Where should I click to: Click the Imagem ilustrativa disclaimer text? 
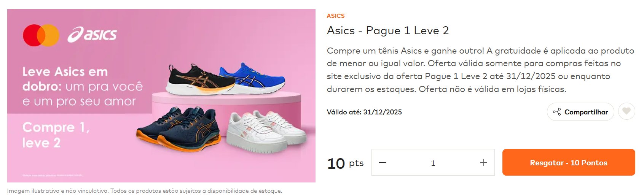(145, 191)
